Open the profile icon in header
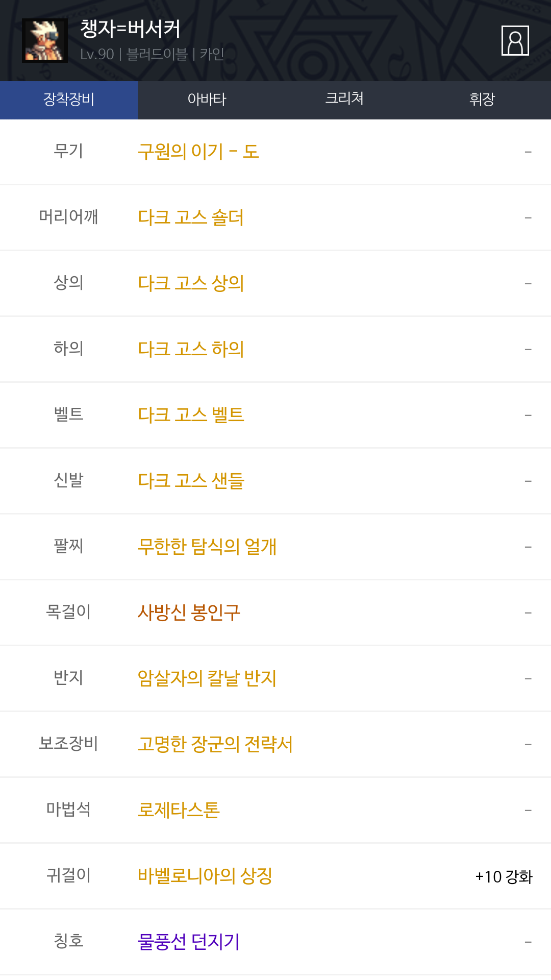Image resolution: width=551 pixels, height=980 pixels. [515, 41]
